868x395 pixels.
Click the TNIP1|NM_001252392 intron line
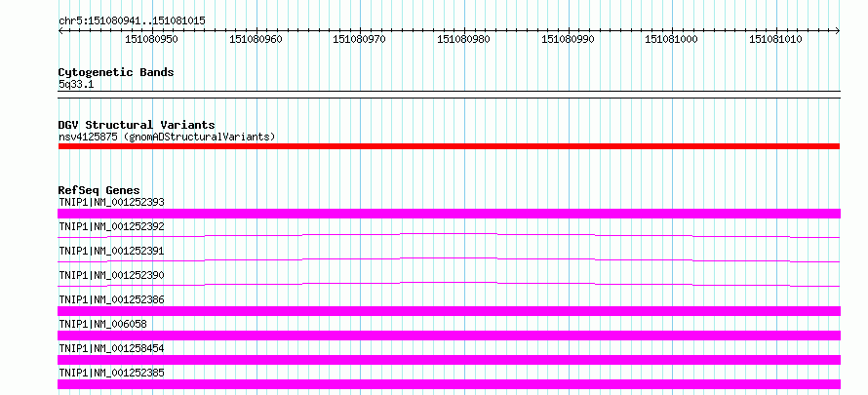pos(449,236)
